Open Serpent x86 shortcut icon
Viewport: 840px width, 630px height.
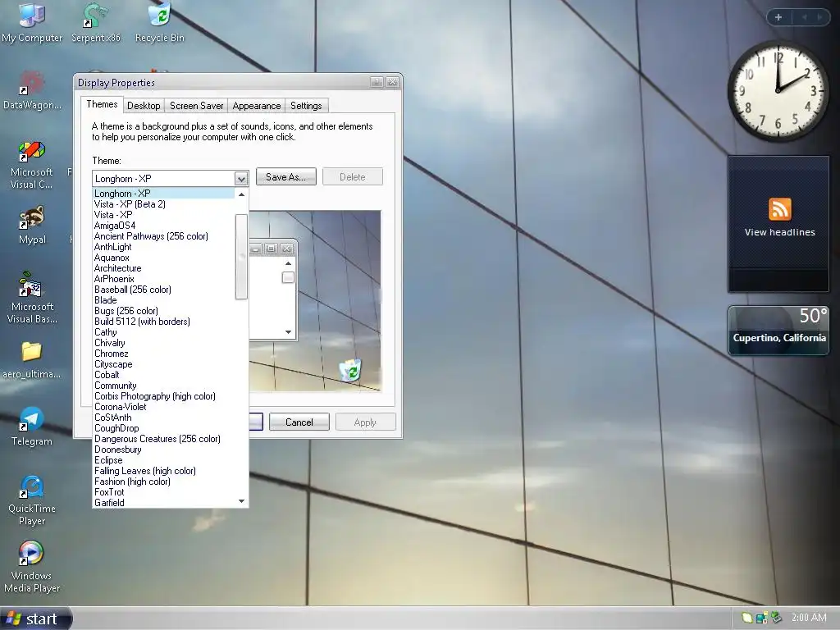96,22
